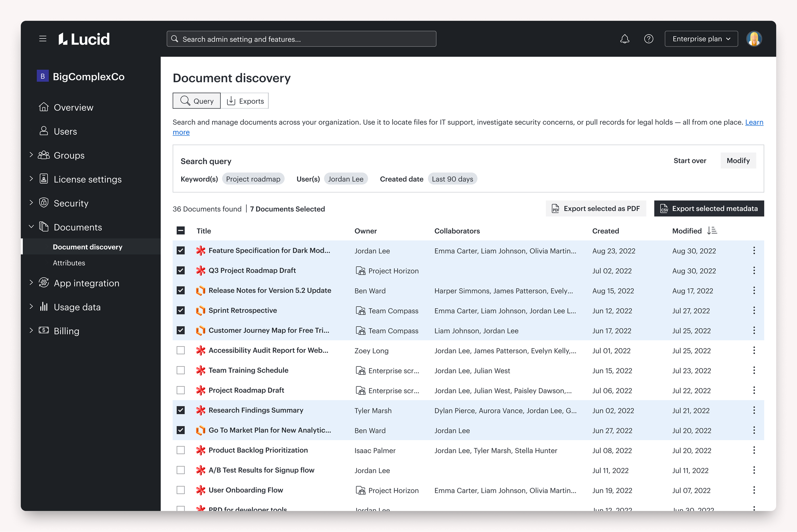Check Project Roadmap Draft checkbox
The width and height of the screenshot is (797, 532).
181,391
